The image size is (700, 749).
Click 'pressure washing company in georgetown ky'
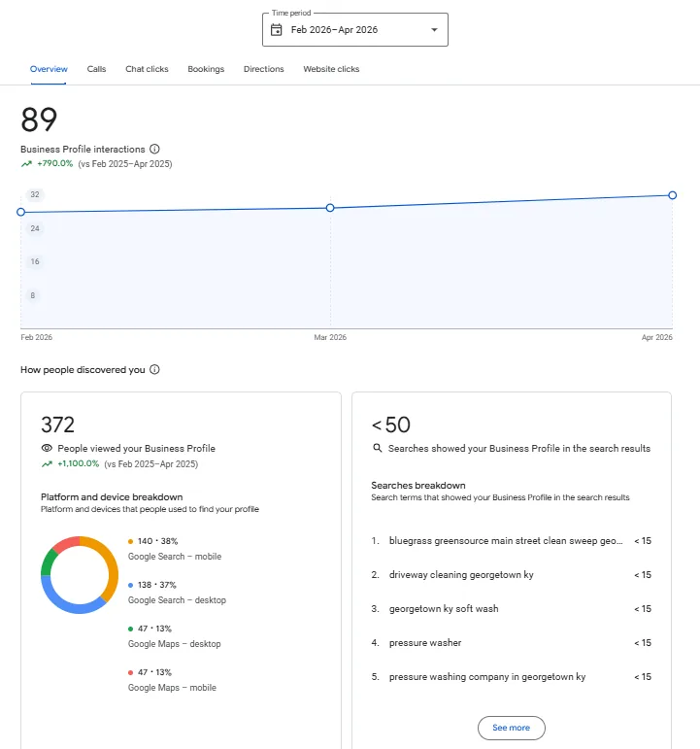click(487, 677)
